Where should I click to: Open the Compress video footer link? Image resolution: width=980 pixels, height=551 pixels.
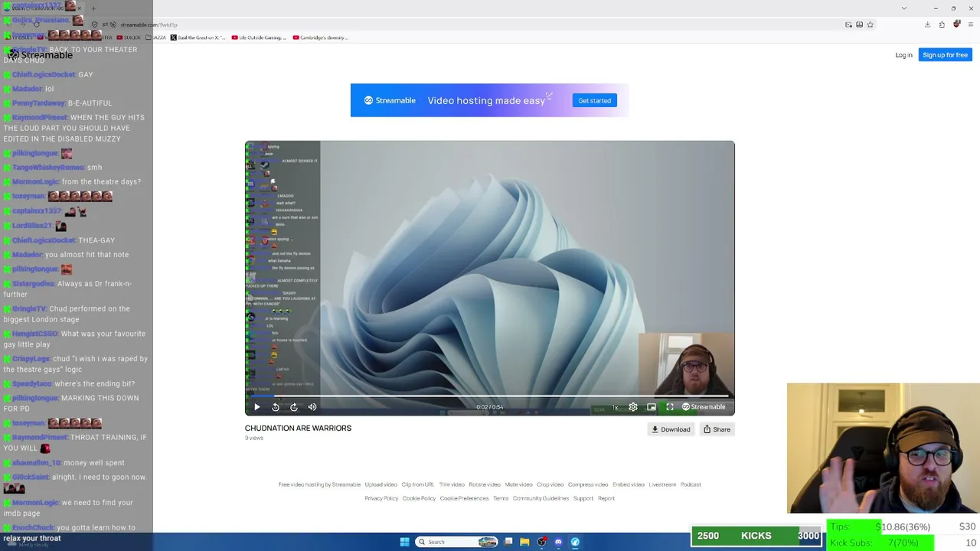pyautogui.click(x=588, y=484)
